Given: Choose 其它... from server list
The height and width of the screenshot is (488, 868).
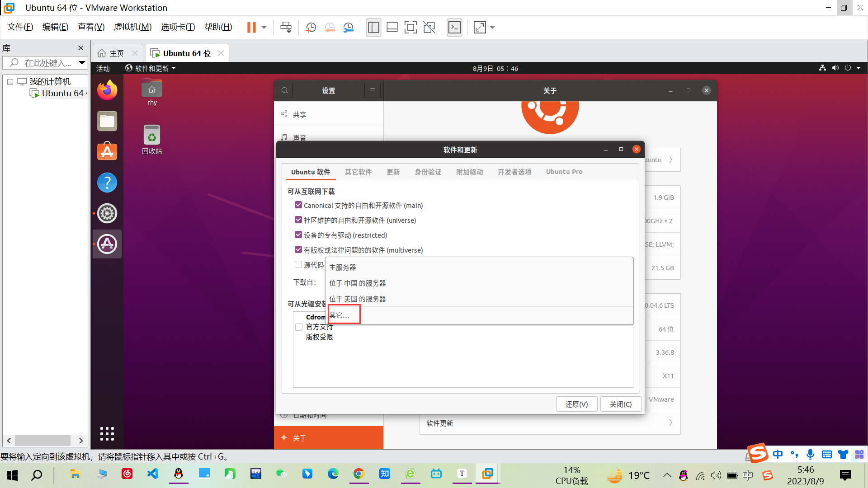Looking at the screenshot, I should click(x=480, y=315).
